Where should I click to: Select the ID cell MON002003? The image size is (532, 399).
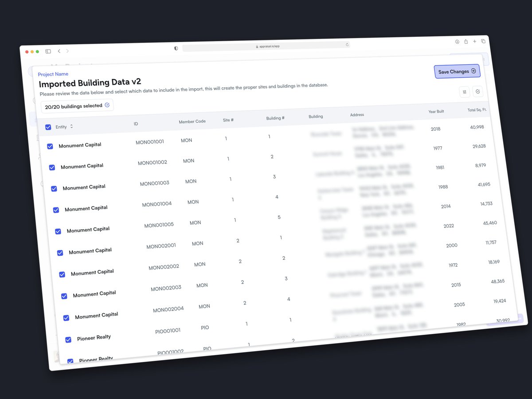pos(166,288)
